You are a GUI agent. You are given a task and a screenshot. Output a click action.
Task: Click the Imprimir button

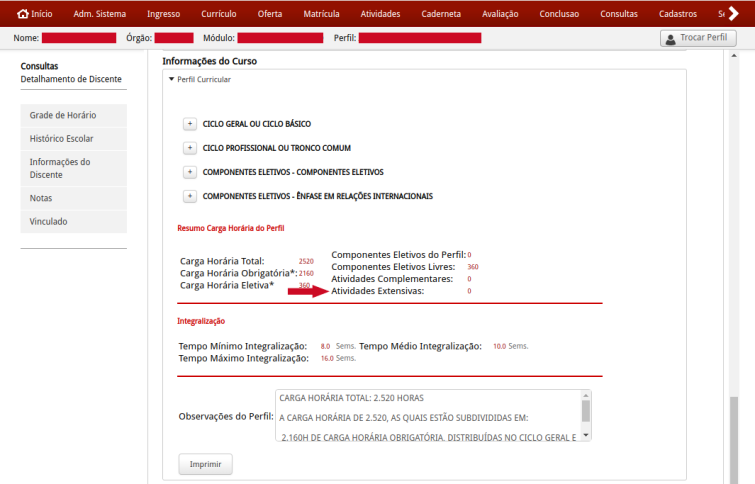[x=206, y=464]
